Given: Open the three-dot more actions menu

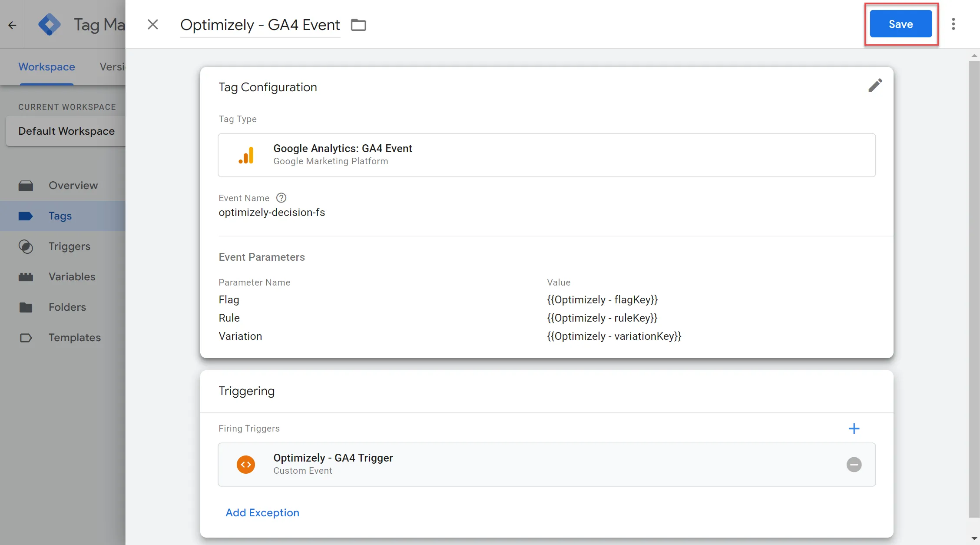Looking at the screenshot, I should pos(954,24).
